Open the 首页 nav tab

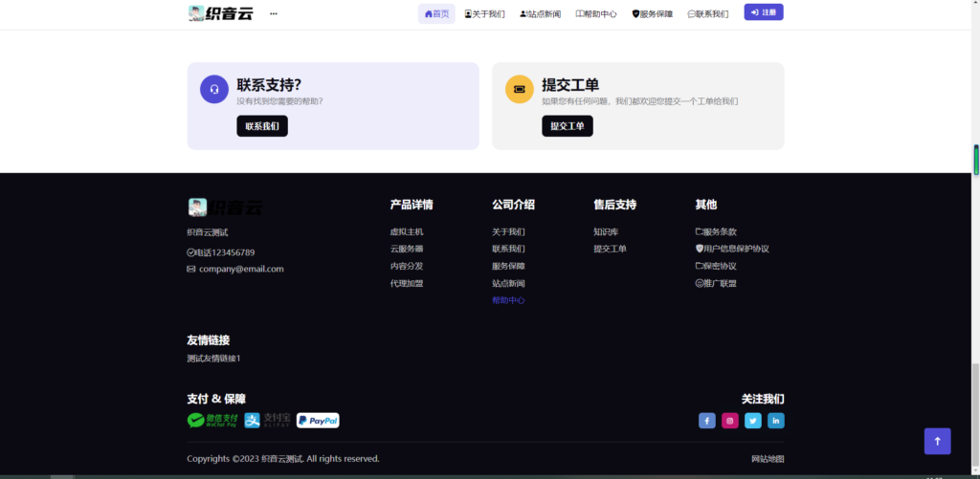[x=436, y=13]
